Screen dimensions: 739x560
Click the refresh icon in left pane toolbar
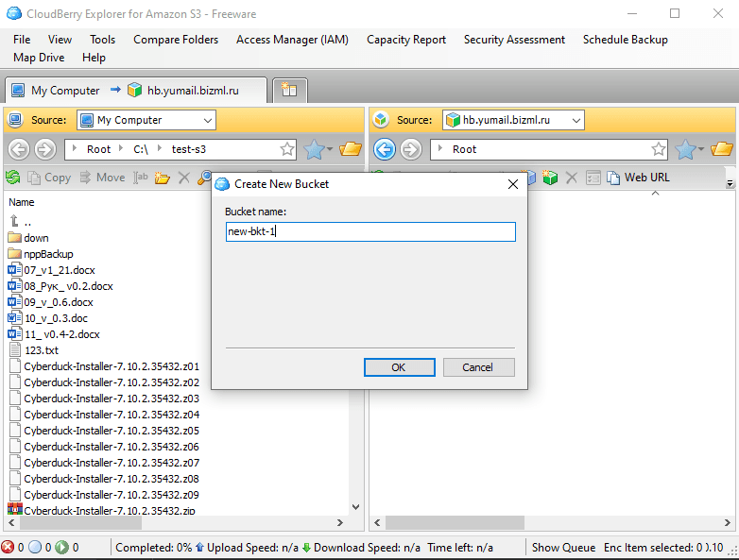(x=12, y=178)
